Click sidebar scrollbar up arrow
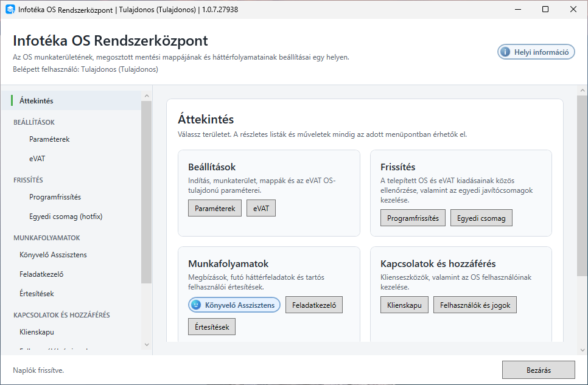 click(147, 96)
